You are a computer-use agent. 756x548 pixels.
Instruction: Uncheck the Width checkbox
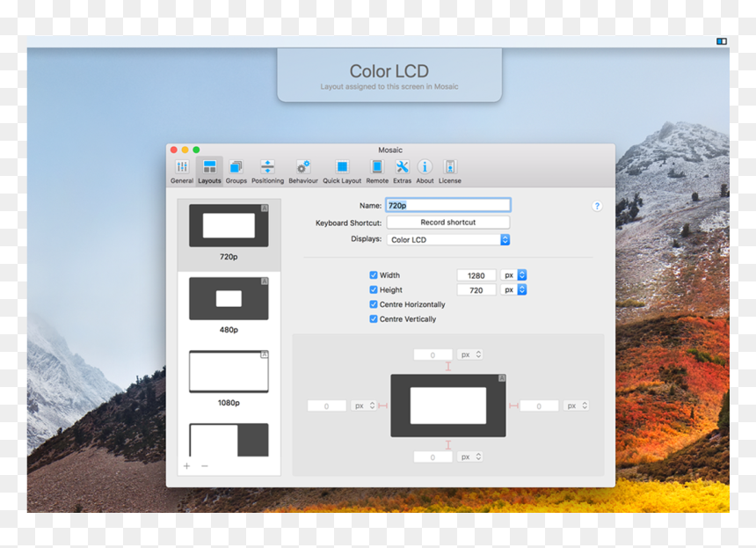coord(374,275)
